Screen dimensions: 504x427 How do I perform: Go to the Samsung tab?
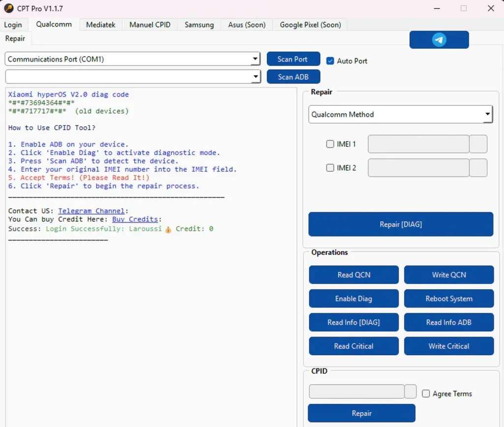[x=199, y=25]
